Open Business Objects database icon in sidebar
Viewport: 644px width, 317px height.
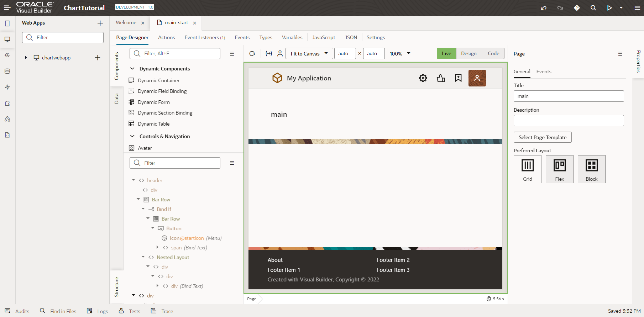click(x=7, y=71)
